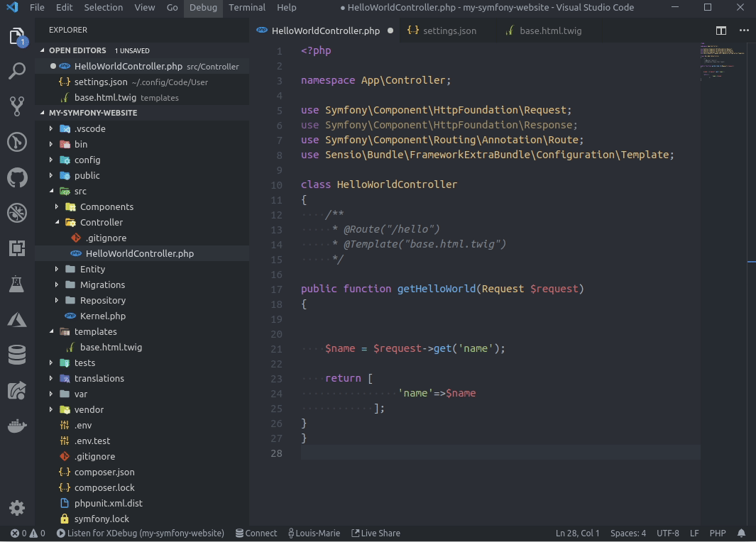
Task: Open the Debug view icon
Action: [x=17, y=212]
